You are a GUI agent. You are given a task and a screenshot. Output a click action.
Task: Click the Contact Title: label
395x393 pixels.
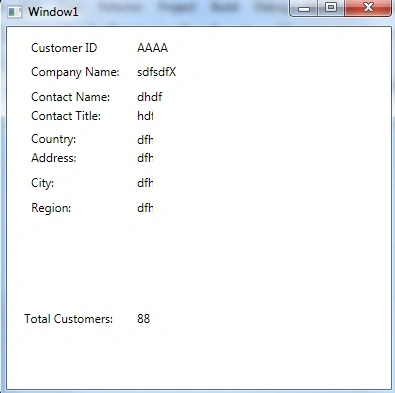tap(66, 116)
